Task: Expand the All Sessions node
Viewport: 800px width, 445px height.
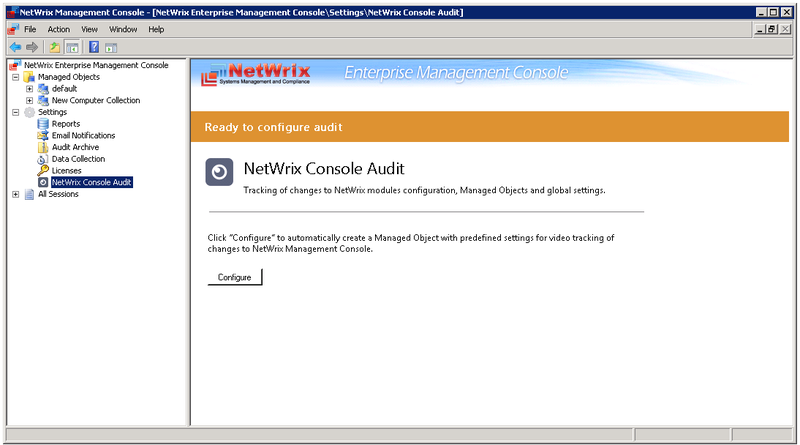Action: (15, 194)
